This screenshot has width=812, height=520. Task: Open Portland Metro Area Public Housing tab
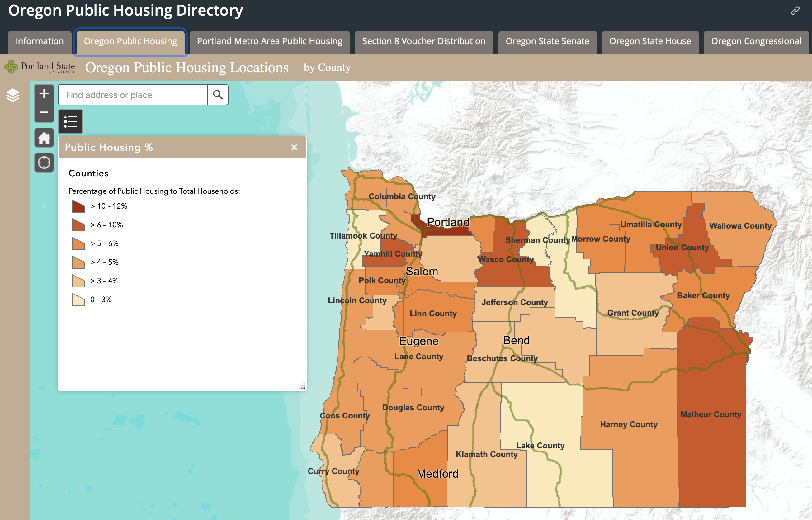coord(269,41)
